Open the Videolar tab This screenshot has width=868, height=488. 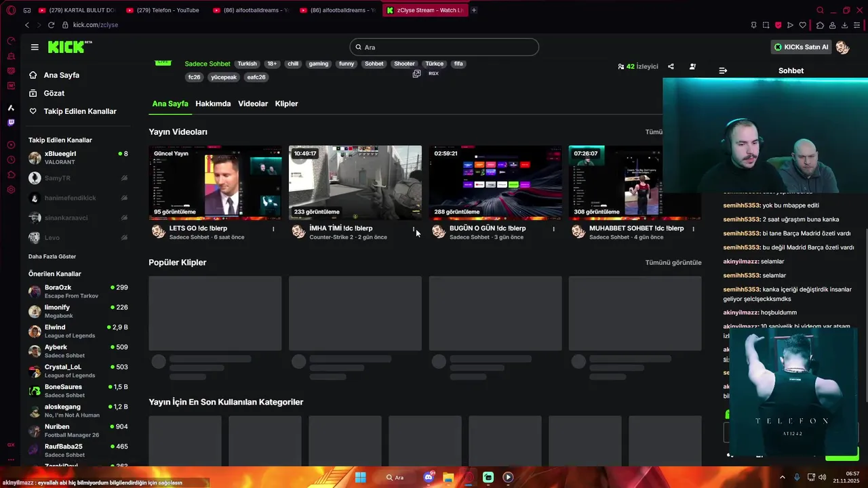coord(253,104)
